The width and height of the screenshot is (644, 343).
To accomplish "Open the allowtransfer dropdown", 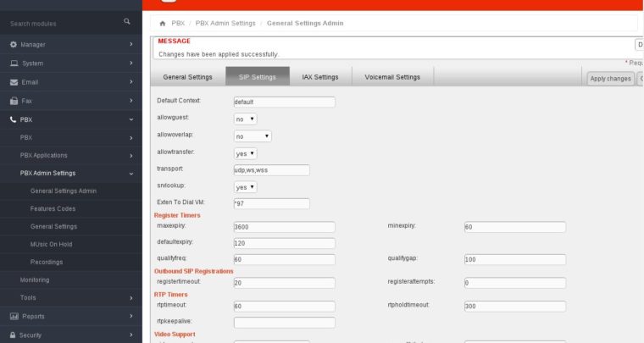I will 245,153.
